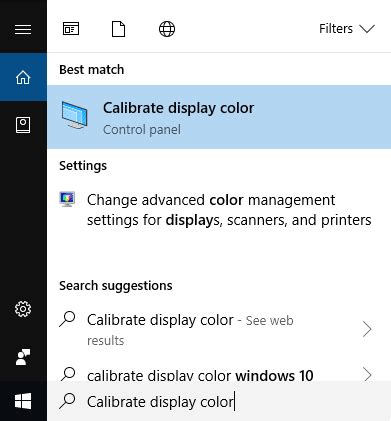Click the Calibrate display color monitor icon

pos(74,115)
